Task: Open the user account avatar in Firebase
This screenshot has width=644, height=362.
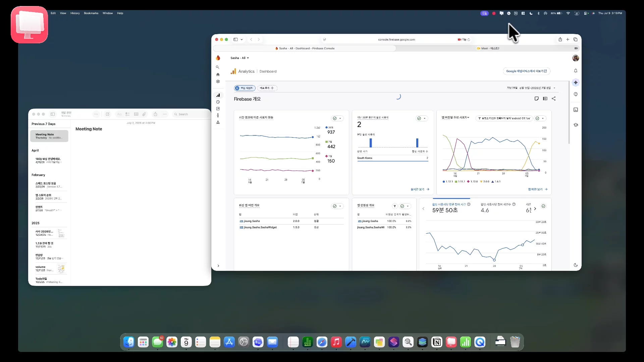Action: click(576, 58)
